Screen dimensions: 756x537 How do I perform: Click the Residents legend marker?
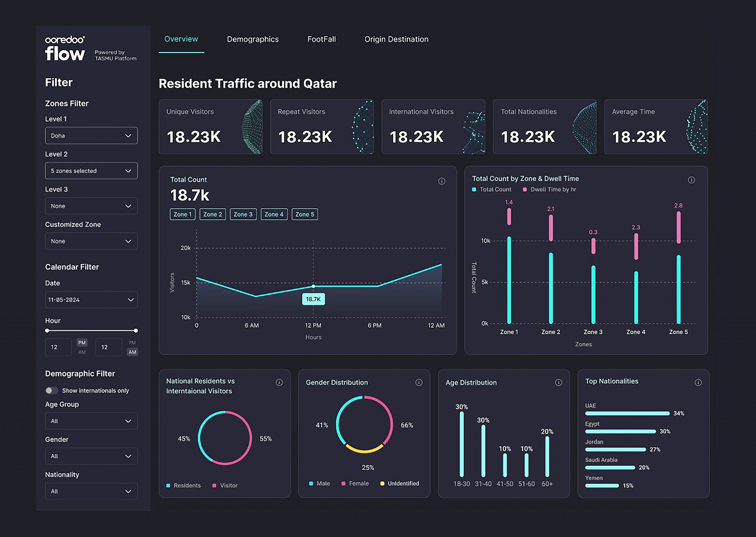168,485
